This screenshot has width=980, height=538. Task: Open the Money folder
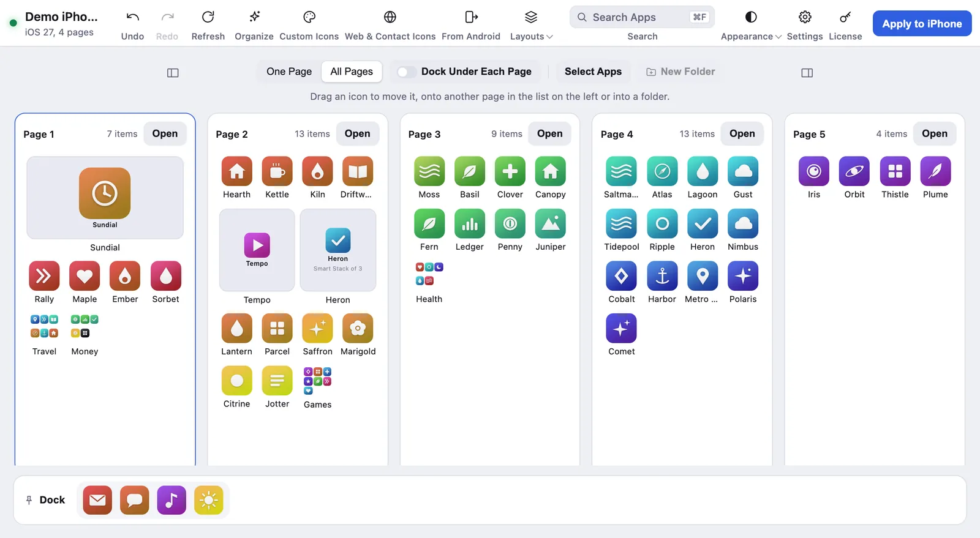pos(85,326)
